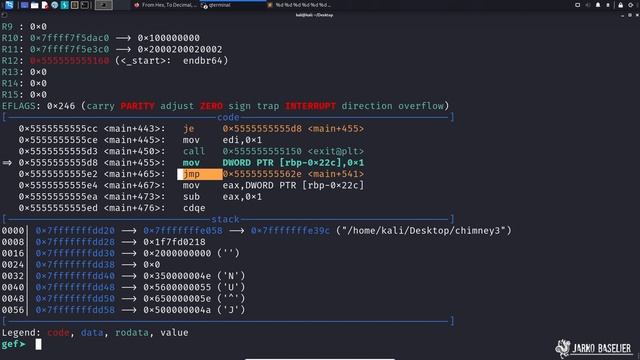The image size is (640, 360).
Task: Select the highlighted jmp instruction
Action: (200, 174)
